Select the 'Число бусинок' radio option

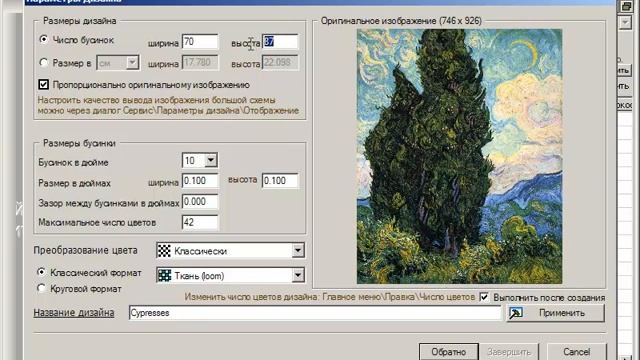[44, 40]
